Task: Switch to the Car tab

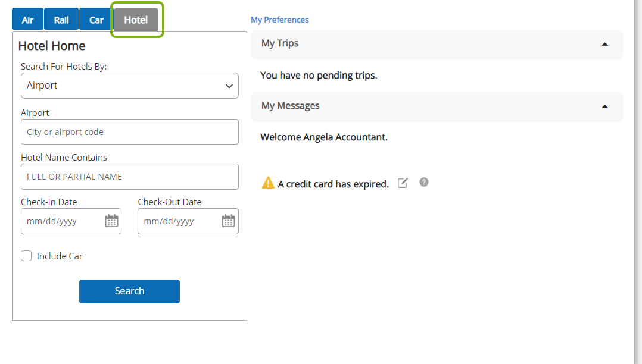Action: (96, 19)
